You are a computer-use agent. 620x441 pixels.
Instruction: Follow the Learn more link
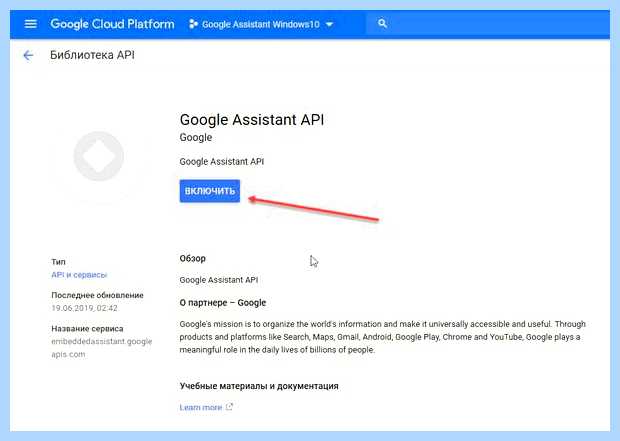pos(200,407)
